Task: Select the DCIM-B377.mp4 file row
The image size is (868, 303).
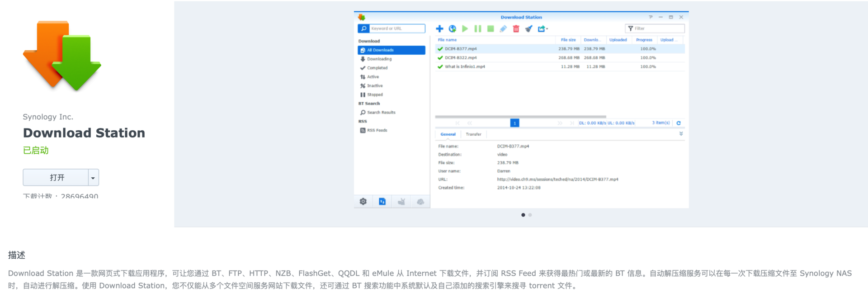Action: 560,49
